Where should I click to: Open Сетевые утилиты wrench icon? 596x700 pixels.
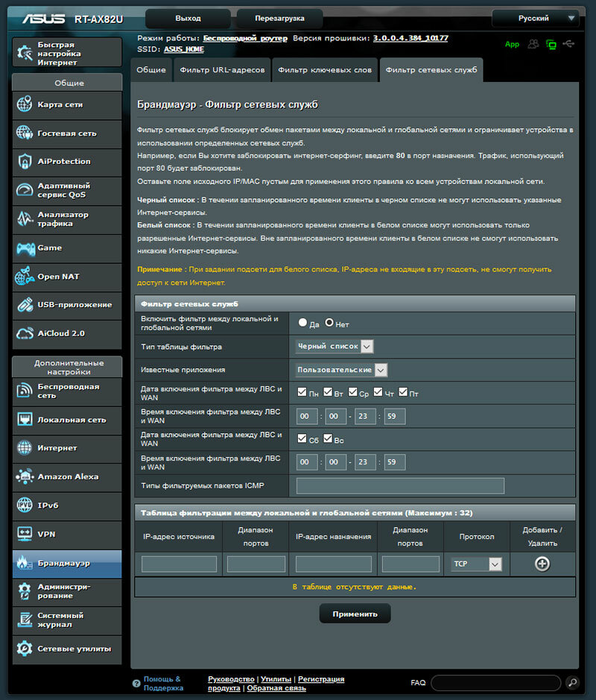point(25,649)
